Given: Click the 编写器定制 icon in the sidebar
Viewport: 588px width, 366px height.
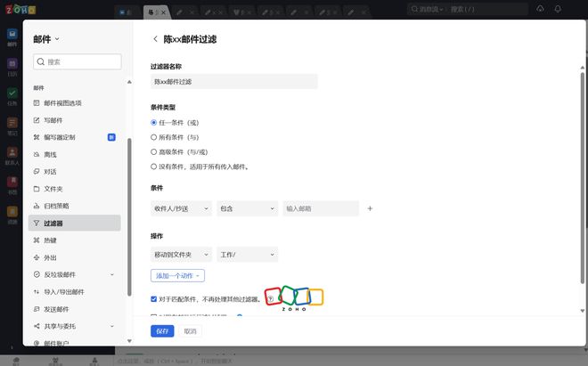Looking at the screenshot, I should 37,137.
